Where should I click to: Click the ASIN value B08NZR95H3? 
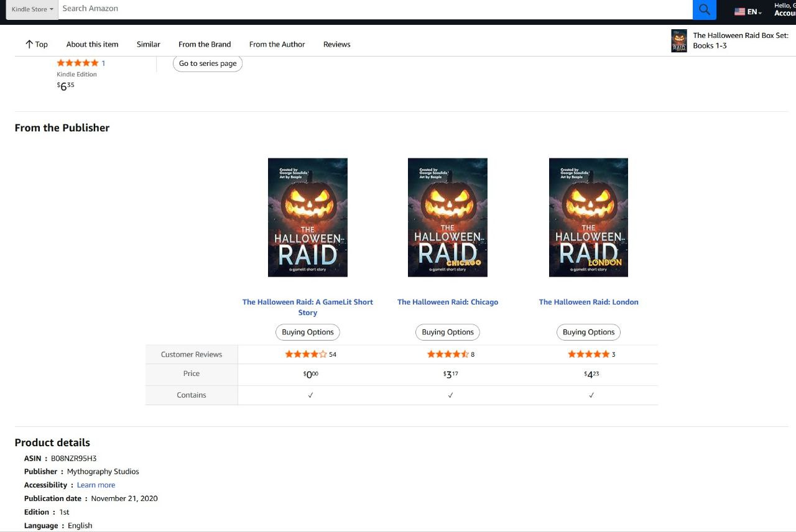[73, 459]
